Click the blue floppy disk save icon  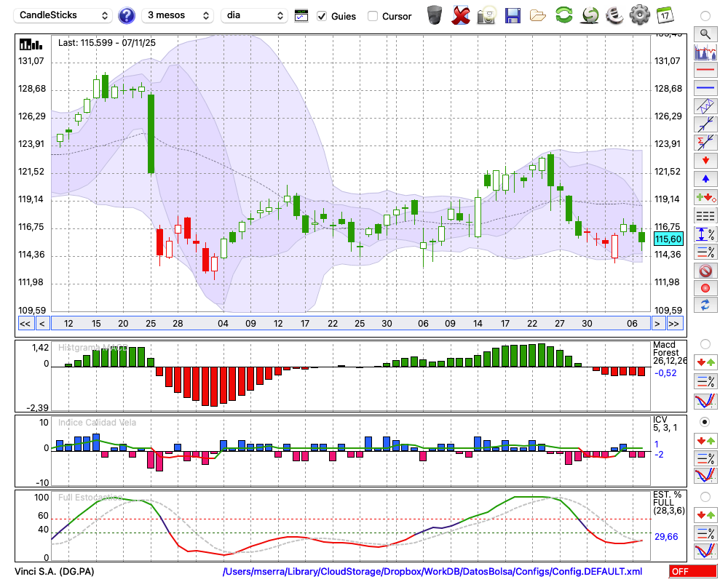pyautogui.click(x=513, y=15)
